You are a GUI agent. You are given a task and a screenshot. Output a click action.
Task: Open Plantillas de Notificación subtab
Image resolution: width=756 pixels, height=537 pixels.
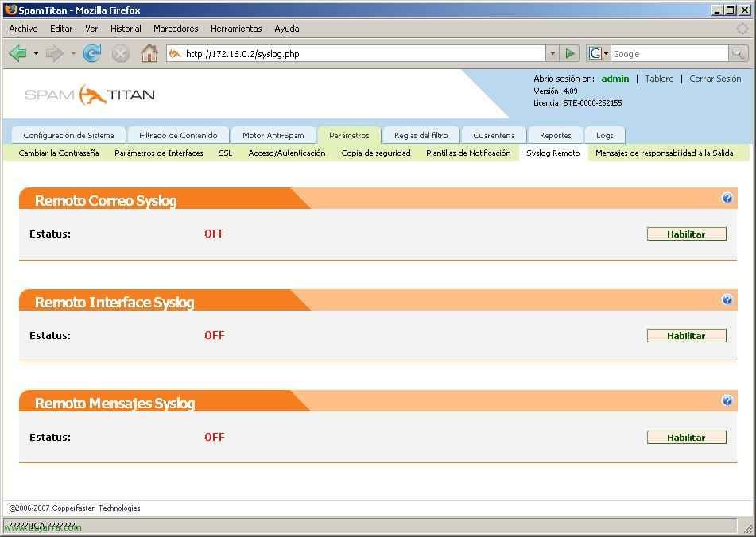pyautogui.click(x=468, y=153)
